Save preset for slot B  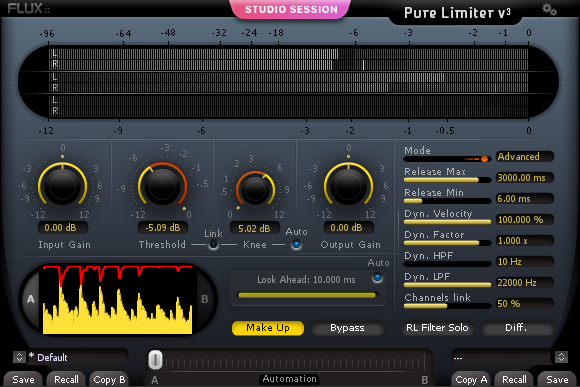click(557, 380)
